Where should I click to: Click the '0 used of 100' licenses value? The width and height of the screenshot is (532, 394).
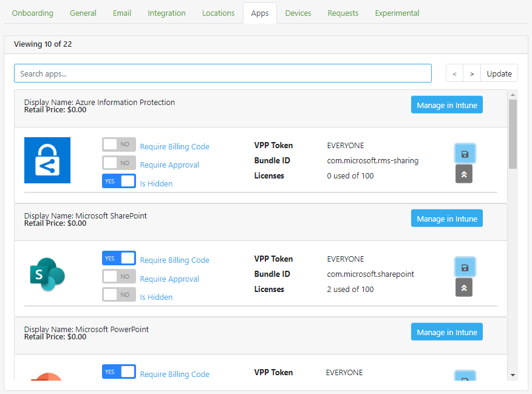point(350,175)
